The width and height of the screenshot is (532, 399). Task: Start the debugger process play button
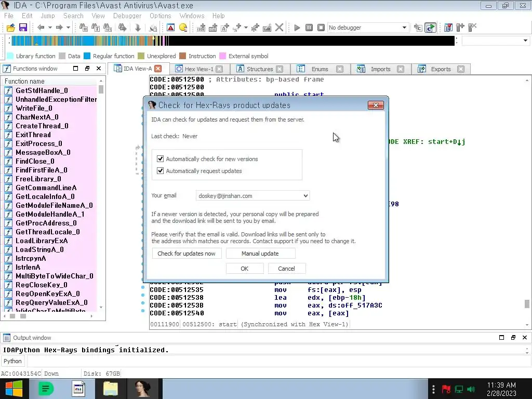tap(297, 28)
